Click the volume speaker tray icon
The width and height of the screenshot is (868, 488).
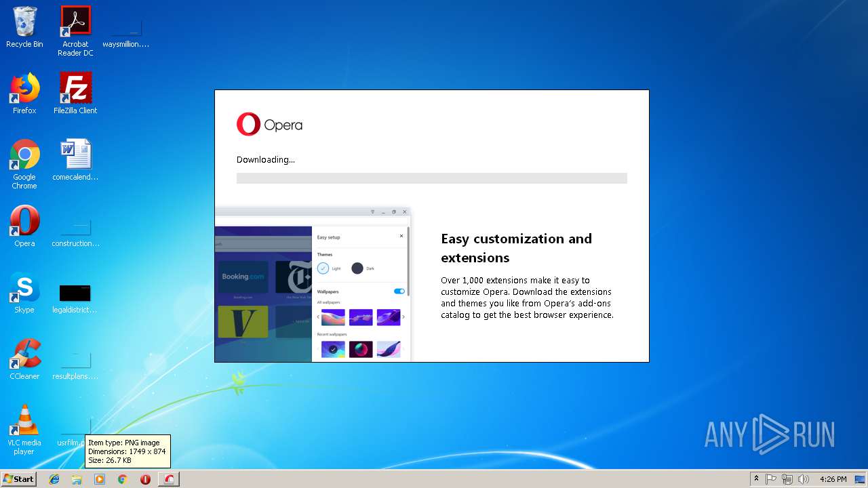[804, 479]
